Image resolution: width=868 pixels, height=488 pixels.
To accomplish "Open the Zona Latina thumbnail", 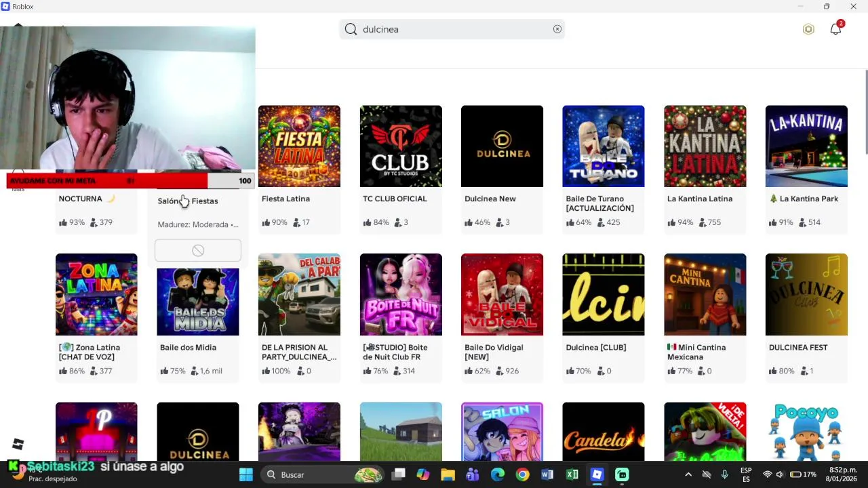I will pos(96,294).
